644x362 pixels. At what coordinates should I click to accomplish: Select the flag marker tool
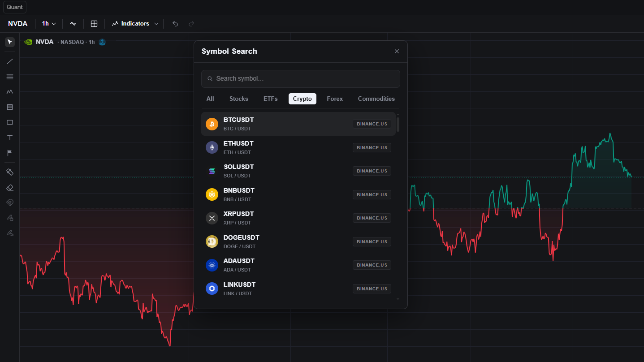(10, 153)
